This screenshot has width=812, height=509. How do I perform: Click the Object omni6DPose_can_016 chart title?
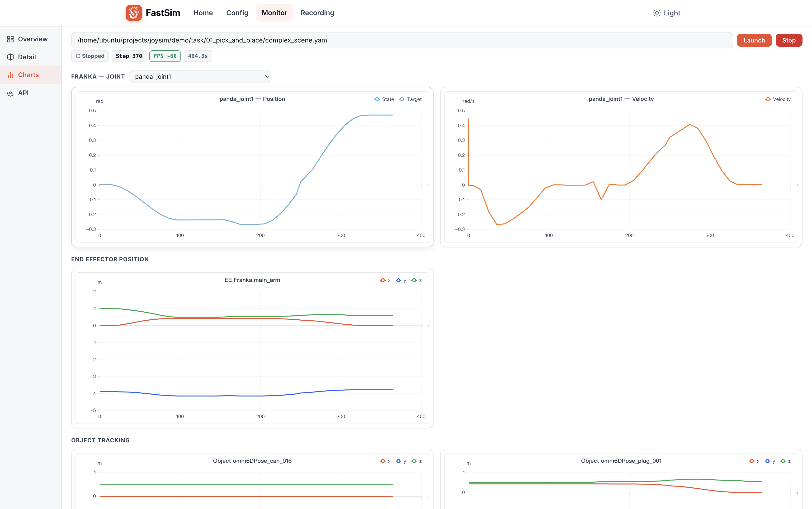point(252,461)
